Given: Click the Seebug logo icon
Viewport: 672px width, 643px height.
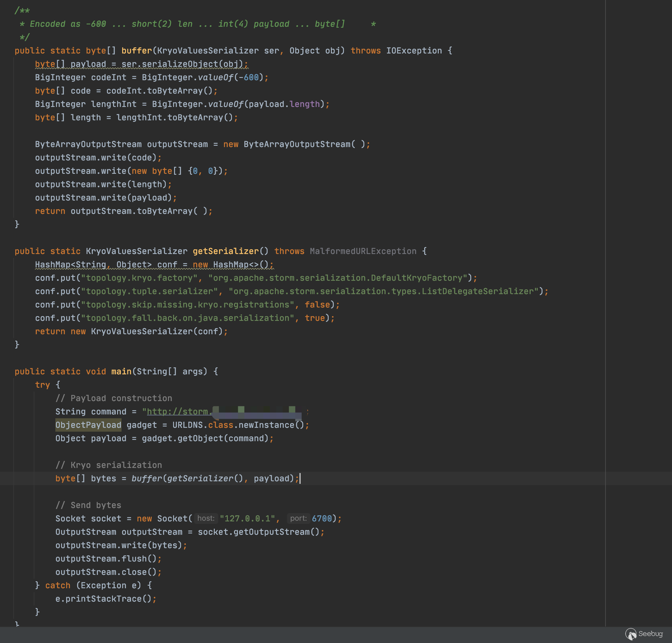Looking at the screenshot, I should (x=631, y=634).
